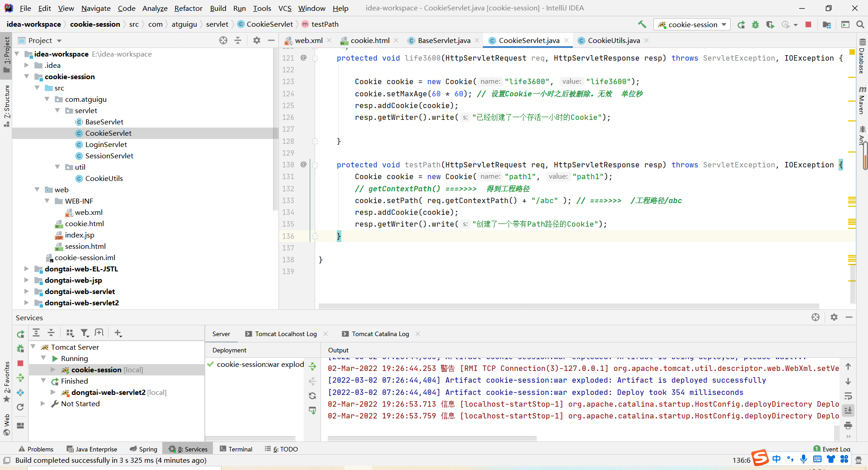
Task: Select dongtai-web-servlet2 [local] in Services
Action: (x=119, y=392)
